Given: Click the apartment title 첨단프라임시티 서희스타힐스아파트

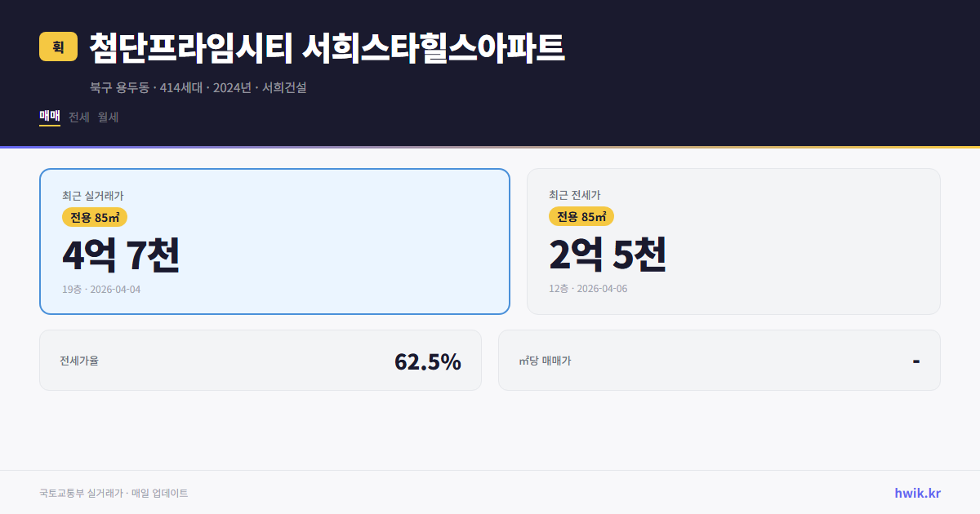Looking at the screenshot, I should [x=323, y=47].
